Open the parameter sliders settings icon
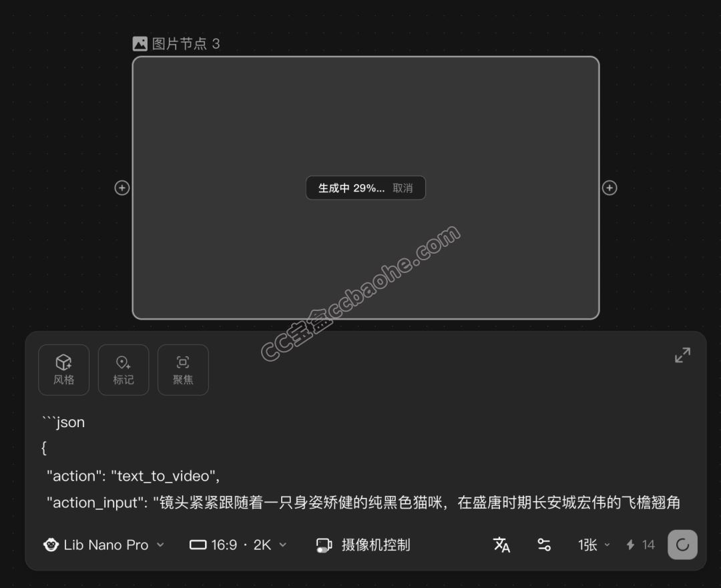The width and height of the screenshot is (721, 588). (x=544, y=545)
